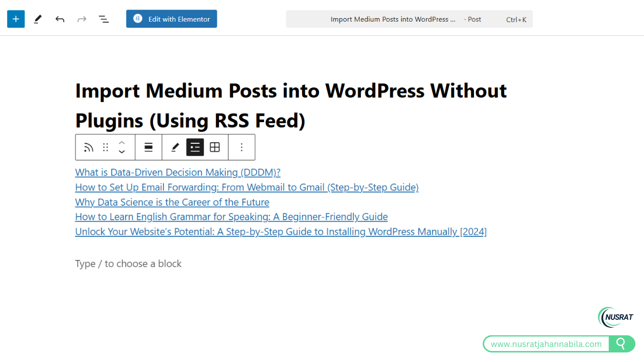Click the RSS block type icon

click(x=89, y=147)
